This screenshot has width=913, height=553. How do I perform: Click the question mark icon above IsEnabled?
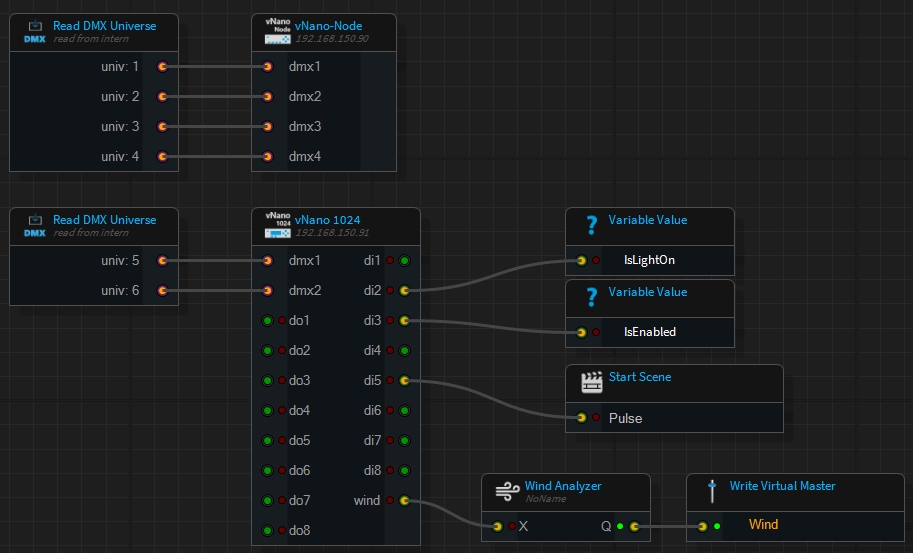click(x=591, y=297)
